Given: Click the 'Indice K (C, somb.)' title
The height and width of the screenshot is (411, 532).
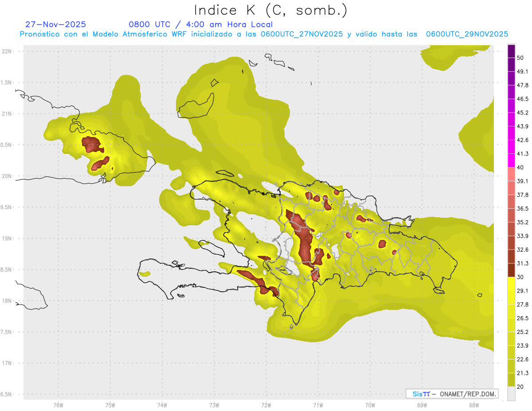Looking at the screenshot, I should [271, 10].
